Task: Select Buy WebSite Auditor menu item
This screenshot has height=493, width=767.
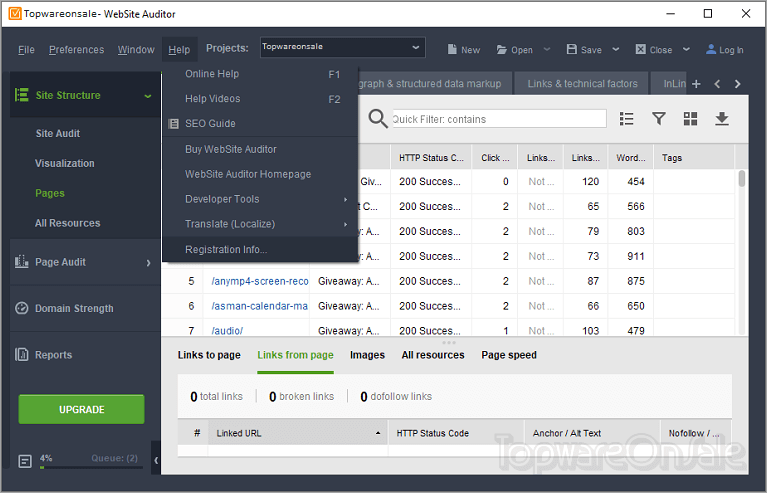Action: point(260,149)
